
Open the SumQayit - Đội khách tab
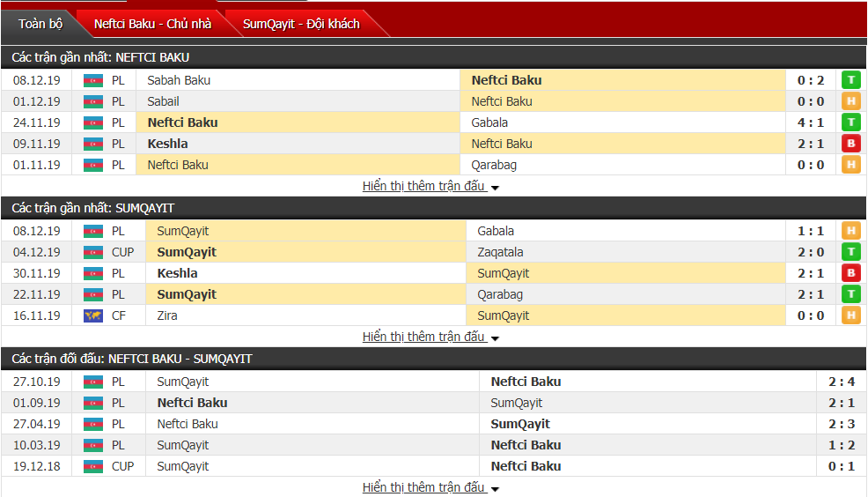point(301,24)
